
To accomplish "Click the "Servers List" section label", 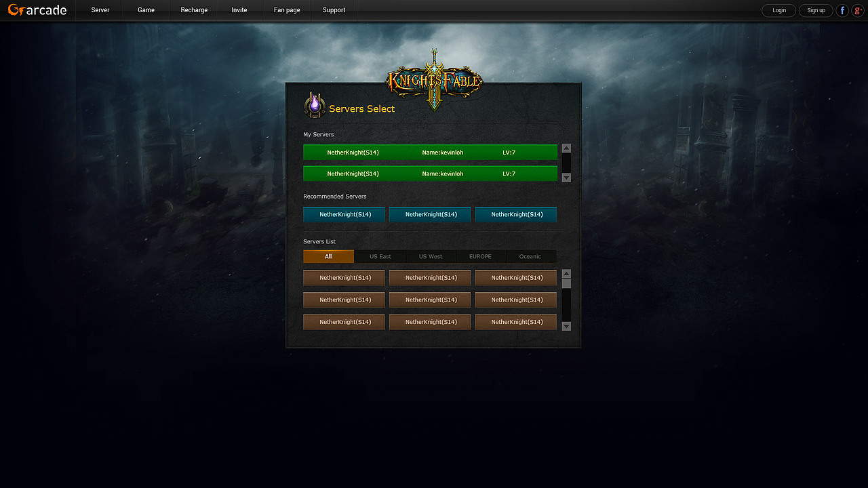I will 319,241.
